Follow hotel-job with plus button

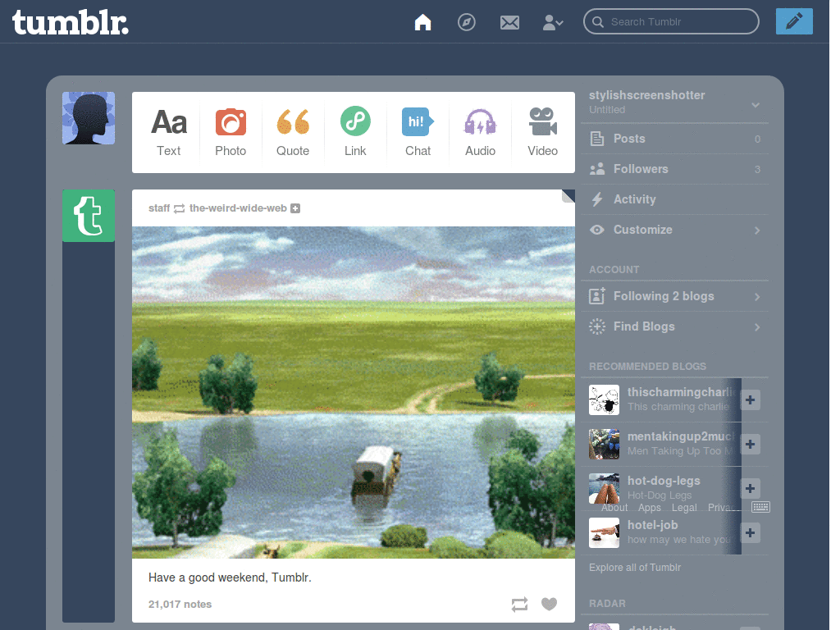(x=750, y=533)
